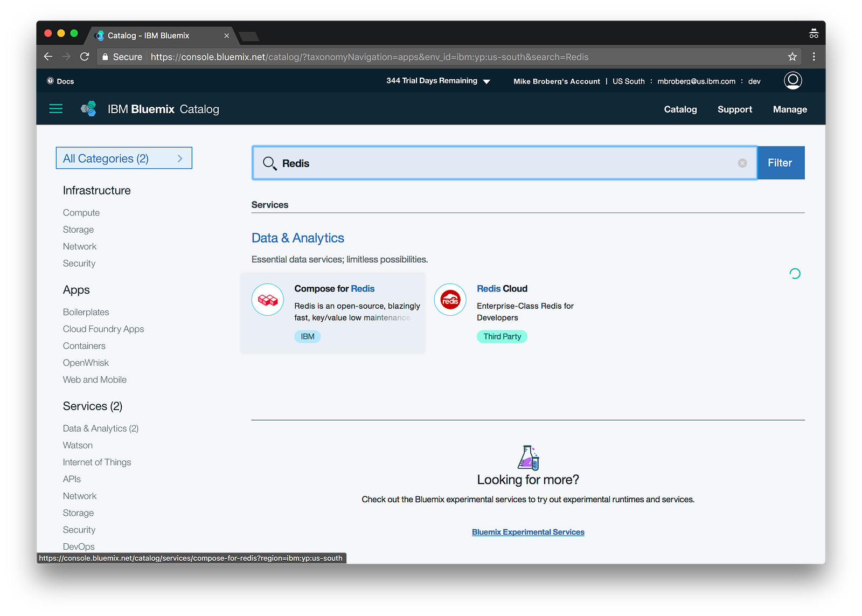Select Network under Services
Image resolution: width=862 pixels, height=616 pixels.
80,496
